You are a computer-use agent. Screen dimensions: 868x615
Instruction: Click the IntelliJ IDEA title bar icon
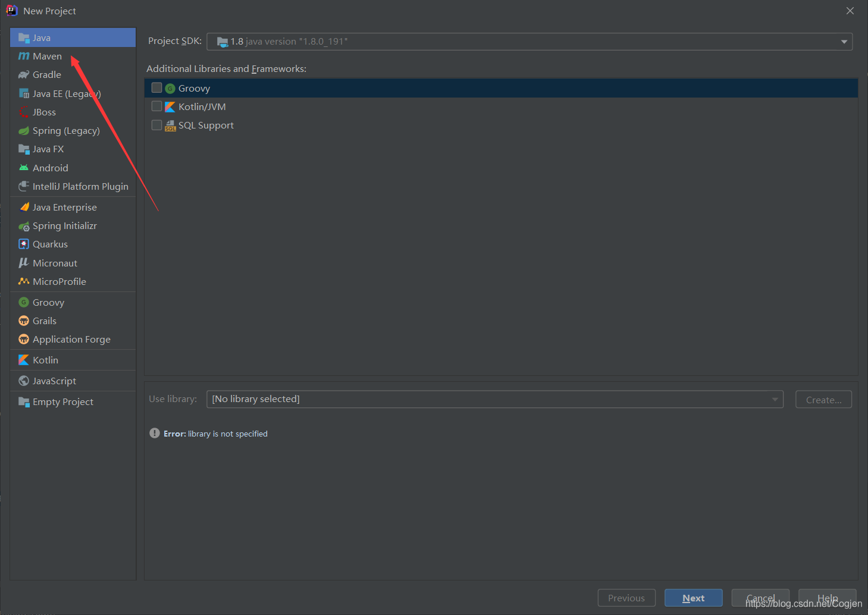coord(11,10)
